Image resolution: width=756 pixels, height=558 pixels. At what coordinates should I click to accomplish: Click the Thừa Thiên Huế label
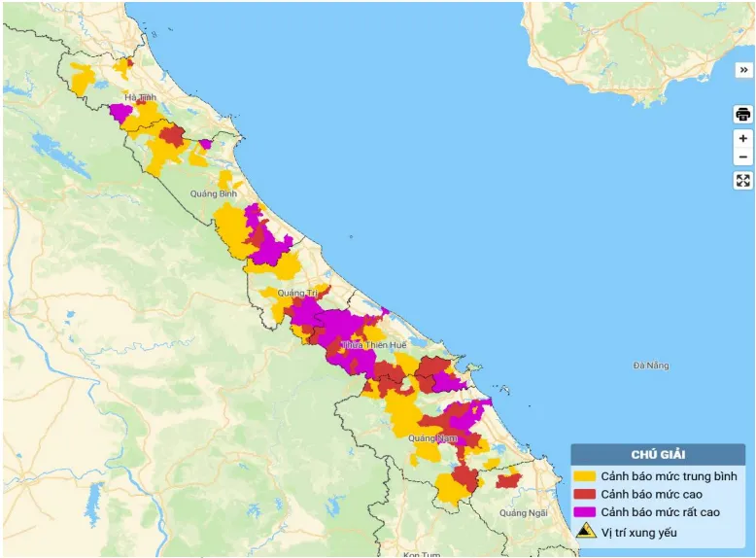tap(365, 345)
